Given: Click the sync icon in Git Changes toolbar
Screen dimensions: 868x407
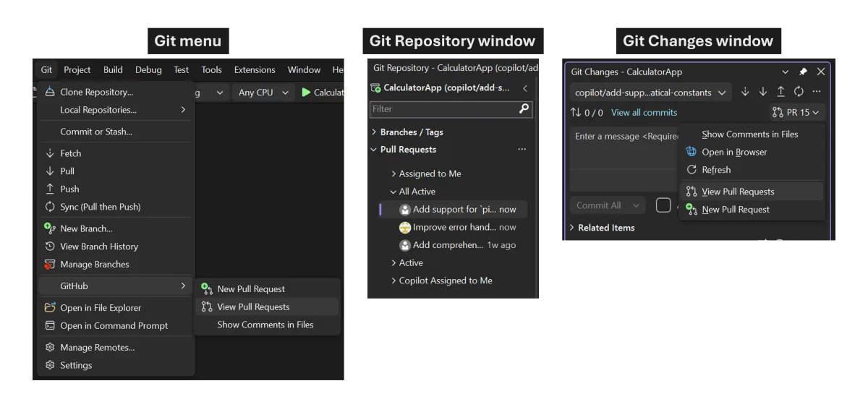Looking at the screenshot, I should (x=799, y=92).
